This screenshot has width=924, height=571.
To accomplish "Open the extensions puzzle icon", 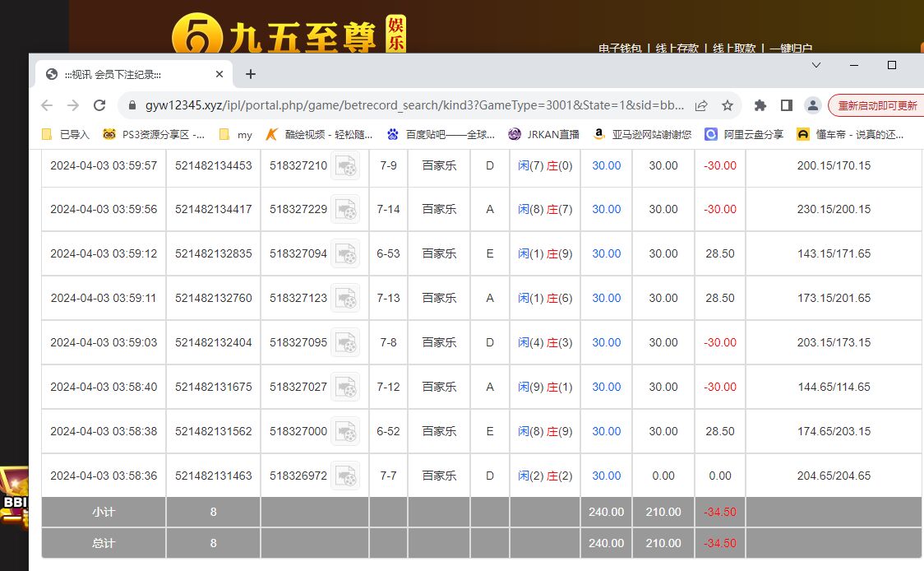I will 760,105.
